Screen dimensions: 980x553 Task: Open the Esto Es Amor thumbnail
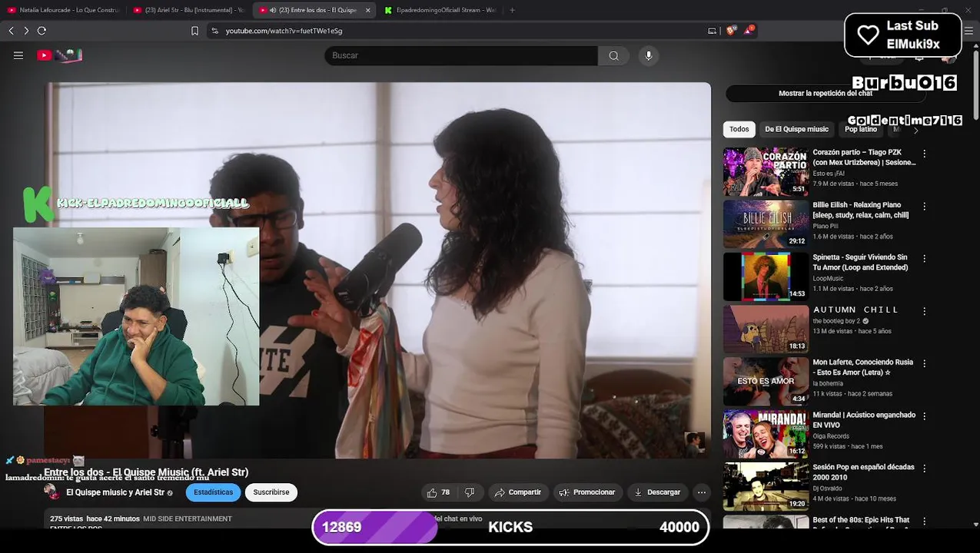tap(766, 381)
